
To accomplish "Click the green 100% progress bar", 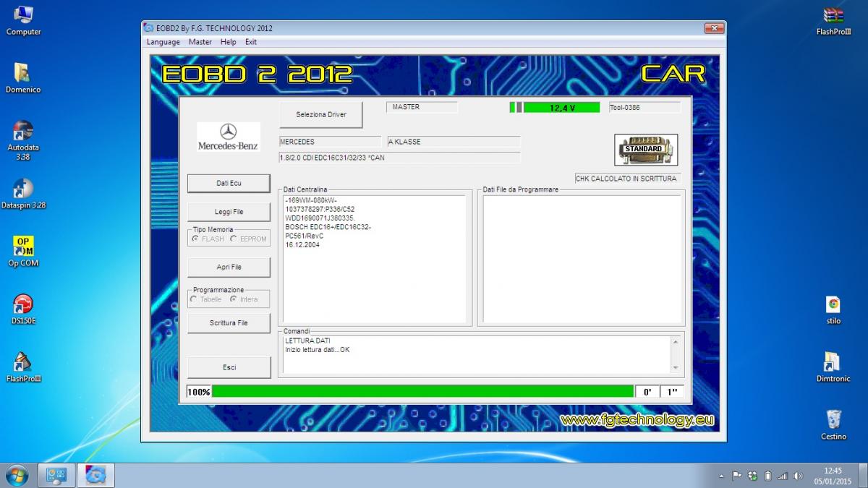I will pyautogui.click(x=422, y=392).
